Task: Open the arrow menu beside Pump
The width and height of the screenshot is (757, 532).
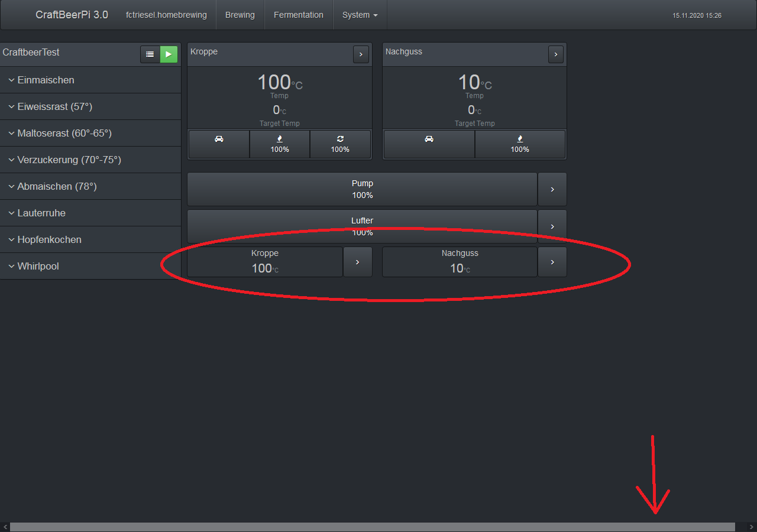Action: click(552, 189)
